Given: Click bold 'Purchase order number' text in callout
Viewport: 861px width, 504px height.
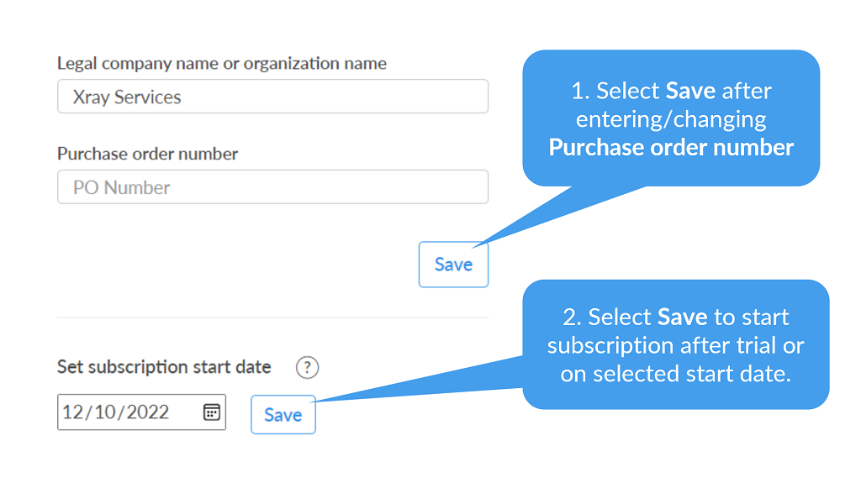Looking at the screenshot, I should [x=671, y=148].
